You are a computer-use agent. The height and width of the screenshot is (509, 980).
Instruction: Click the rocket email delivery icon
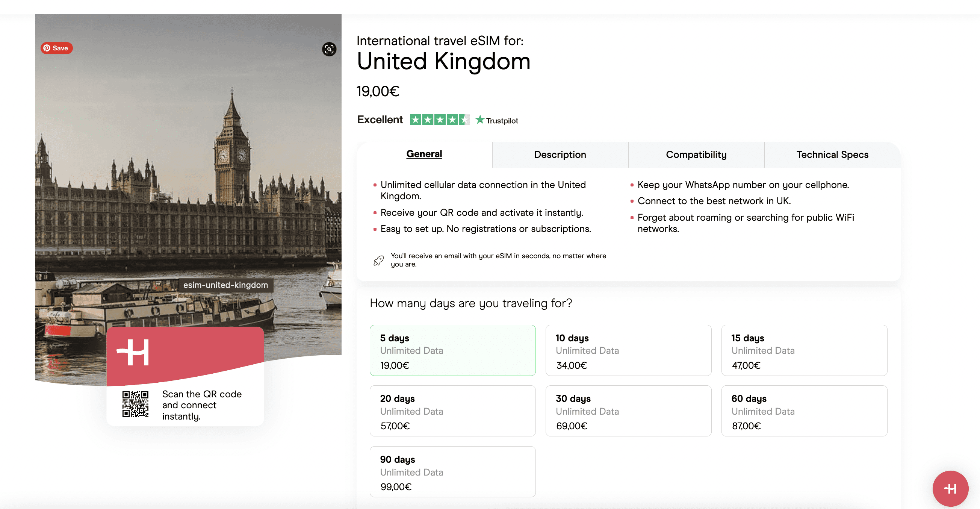[x=378, y=261]
